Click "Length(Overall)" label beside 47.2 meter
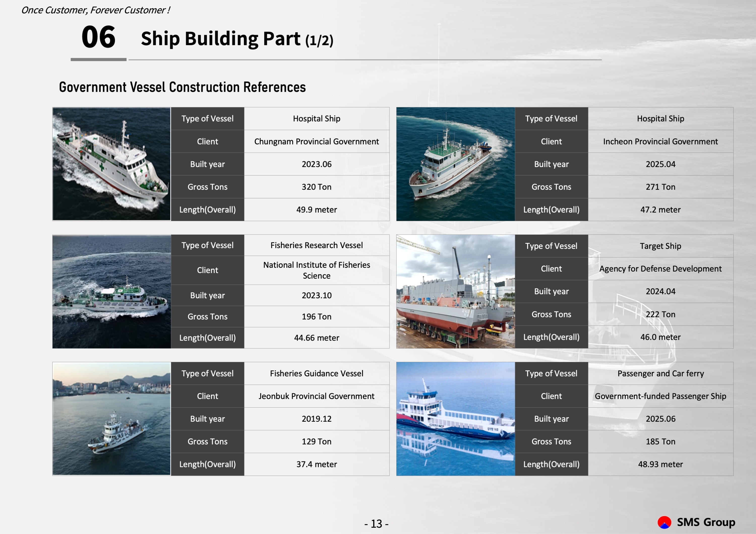 click(x=552, y=210)
